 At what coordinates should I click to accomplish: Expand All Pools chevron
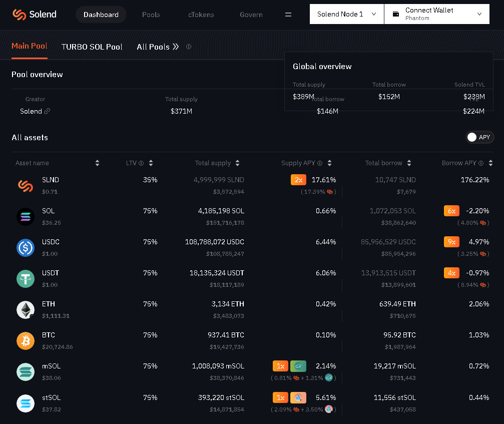tap(176, 47)
